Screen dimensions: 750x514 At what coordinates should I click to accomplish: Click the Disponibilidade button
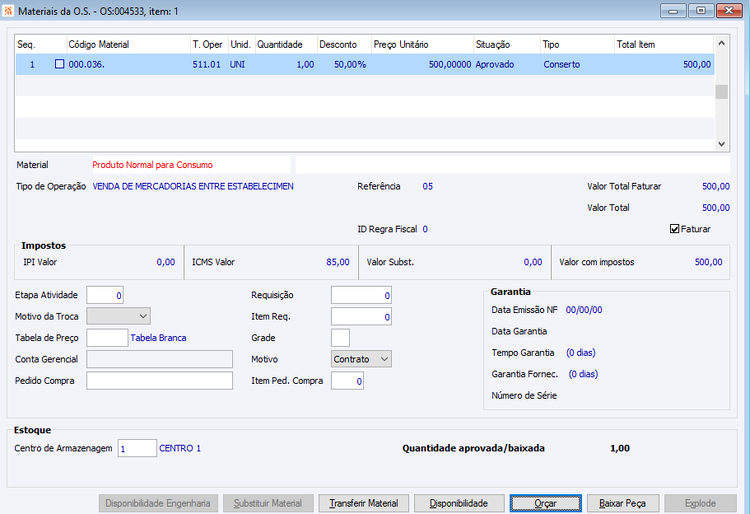[x=459, y=503]
